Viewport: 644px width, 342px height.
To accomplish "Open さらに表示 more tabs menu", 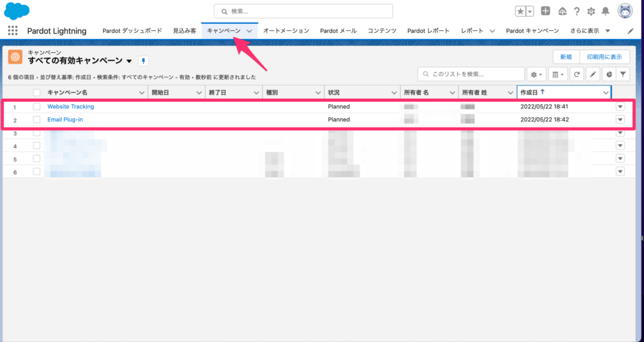I will (x=590, y=31).
